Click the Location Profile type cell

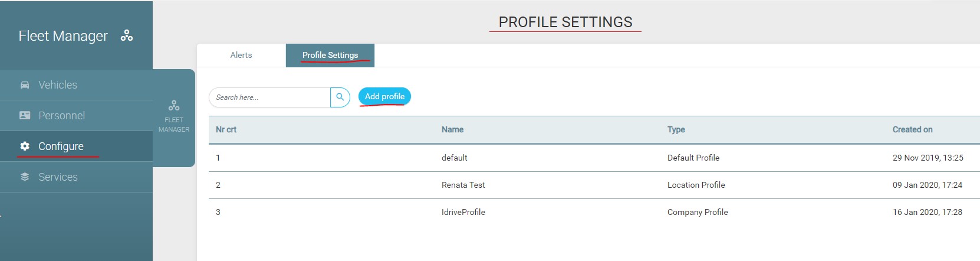click(x=696, y=185)
